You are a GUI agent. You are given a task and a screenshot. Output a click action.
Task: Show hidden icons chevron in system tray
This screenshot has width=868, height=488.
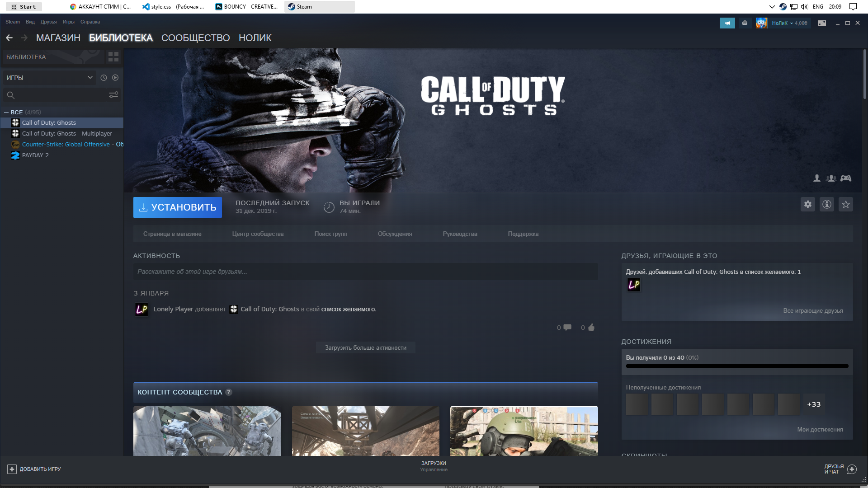tap(772, 7)
